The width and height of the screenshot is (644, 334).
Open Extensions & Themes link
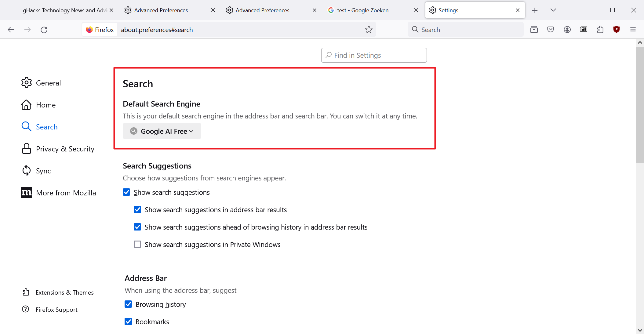[64, 292]
